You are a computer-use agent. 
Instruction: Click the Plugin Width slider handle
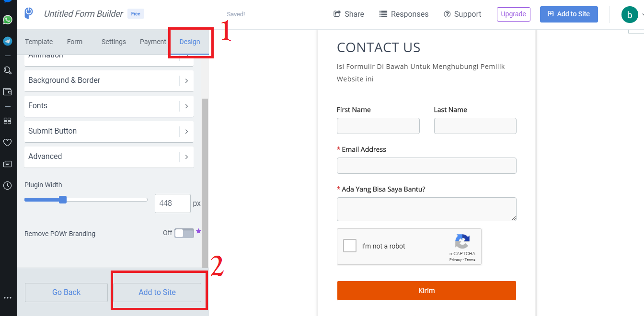coord(63,200)
